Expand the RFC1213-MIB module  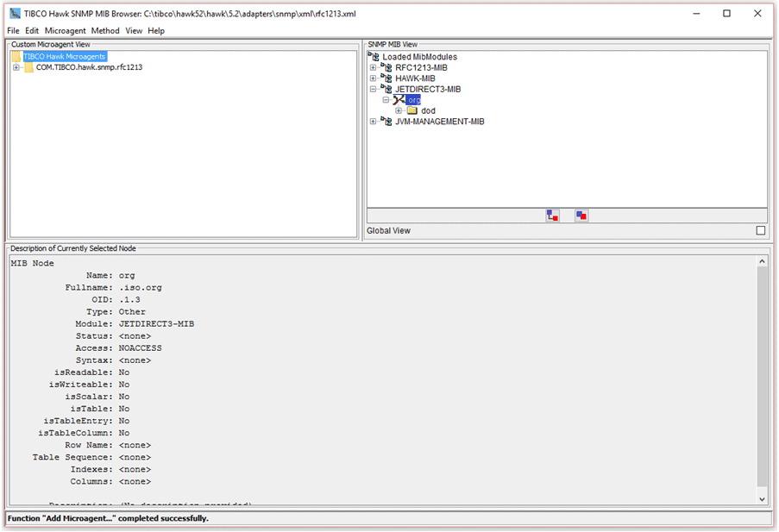373,67
